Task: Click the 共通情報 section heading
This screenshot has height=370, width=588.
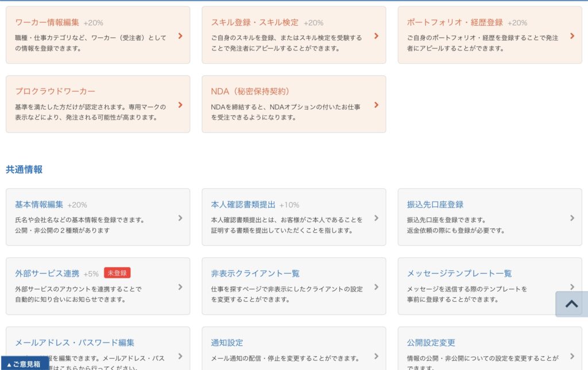Action: click(24, 170)
